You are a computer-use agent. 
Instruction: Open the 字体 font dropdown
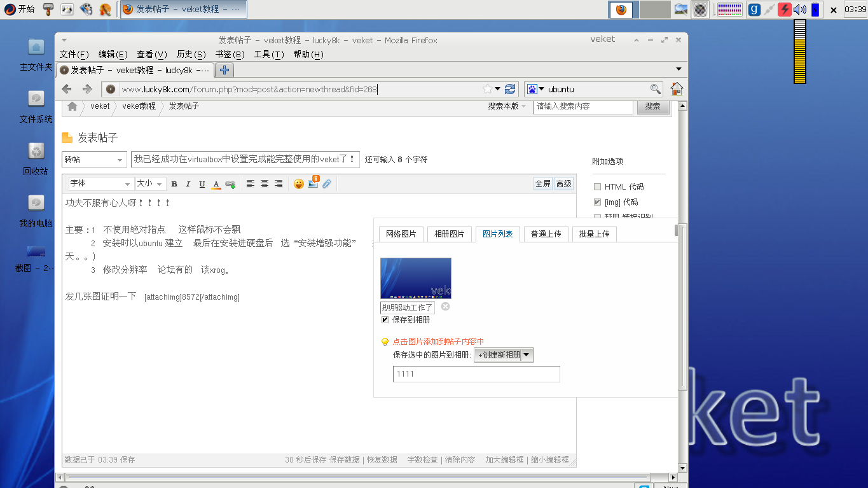coord(100,184)
